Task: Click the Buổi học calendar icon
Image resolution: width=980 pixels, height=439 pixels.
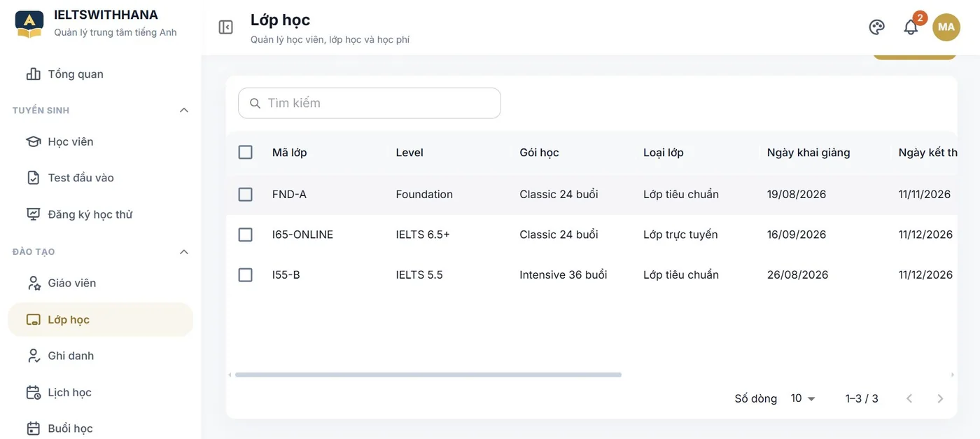Action: (x=33, y=428)
